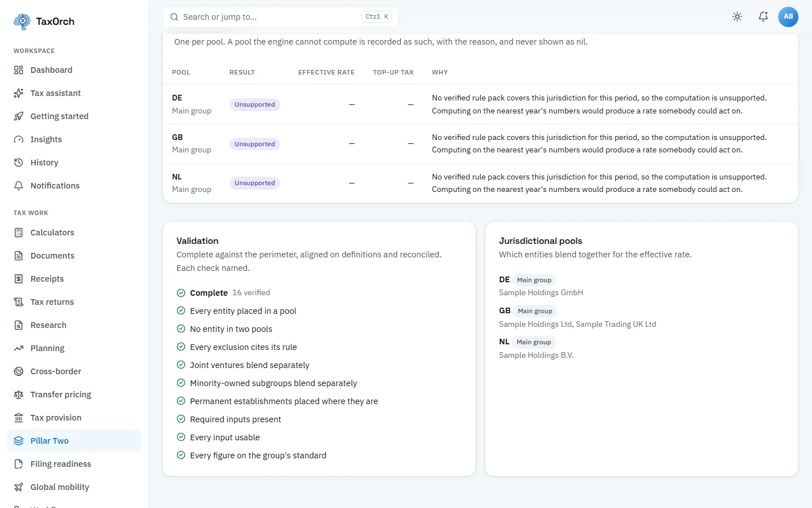
Task: Click the Cross-border globe icon
Action: 19,371
